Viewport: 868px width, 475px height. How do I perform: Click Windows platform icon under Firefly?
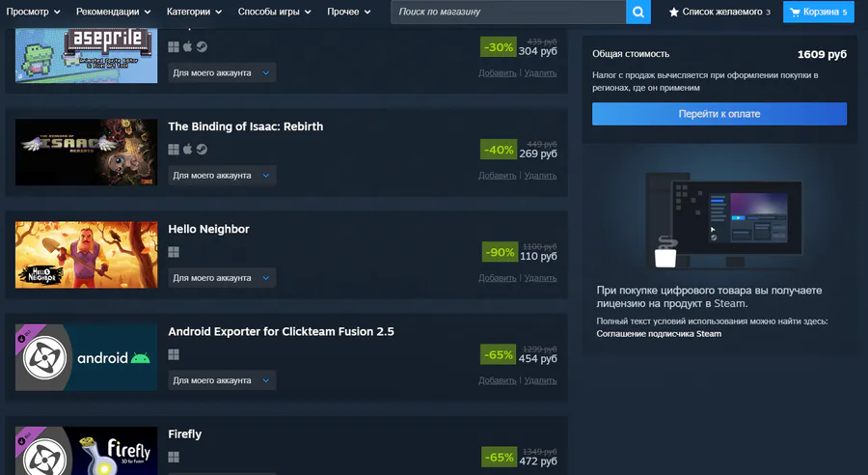pos(174,458)
